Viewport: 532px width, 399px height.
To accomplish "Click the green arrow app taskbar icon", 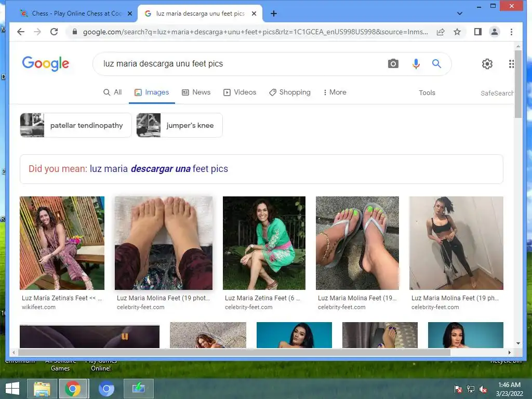I will [x=138, y=389].
